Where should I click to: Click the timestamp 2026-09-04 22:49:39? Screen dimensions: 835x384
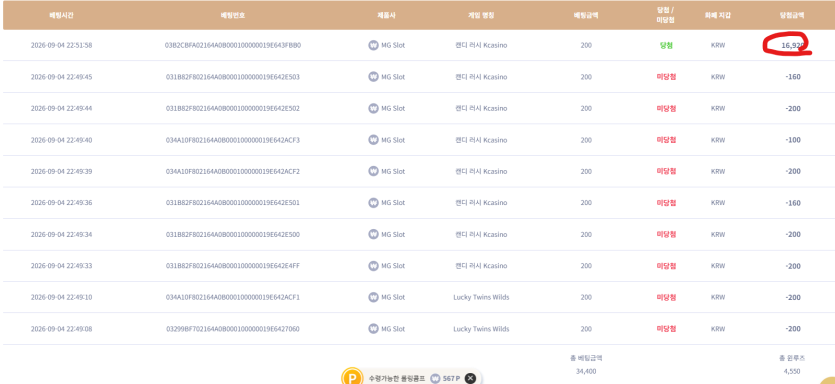(x=61, y=171)
